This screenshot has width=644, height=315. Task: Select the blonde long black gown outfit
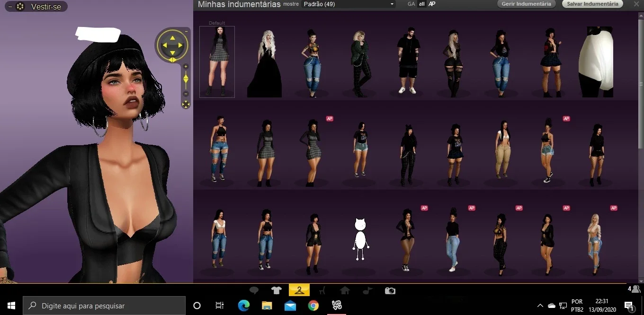point(265,64)
